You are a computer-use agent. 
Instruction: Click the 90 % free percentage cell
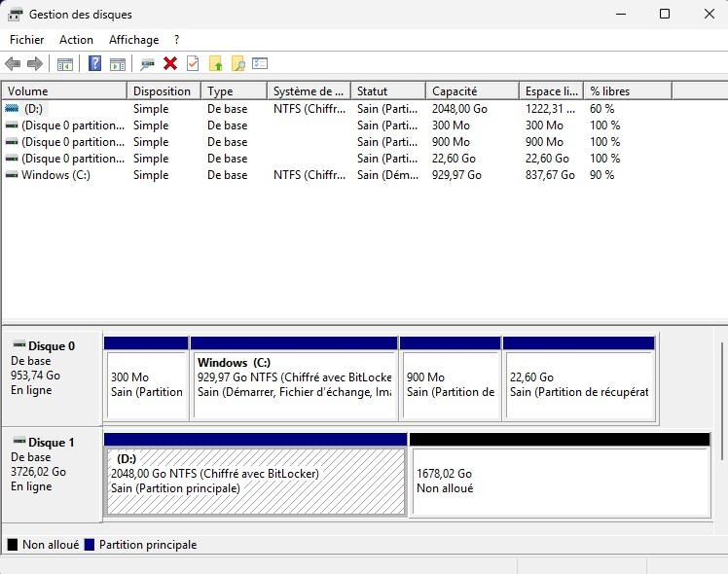(602, 175)
